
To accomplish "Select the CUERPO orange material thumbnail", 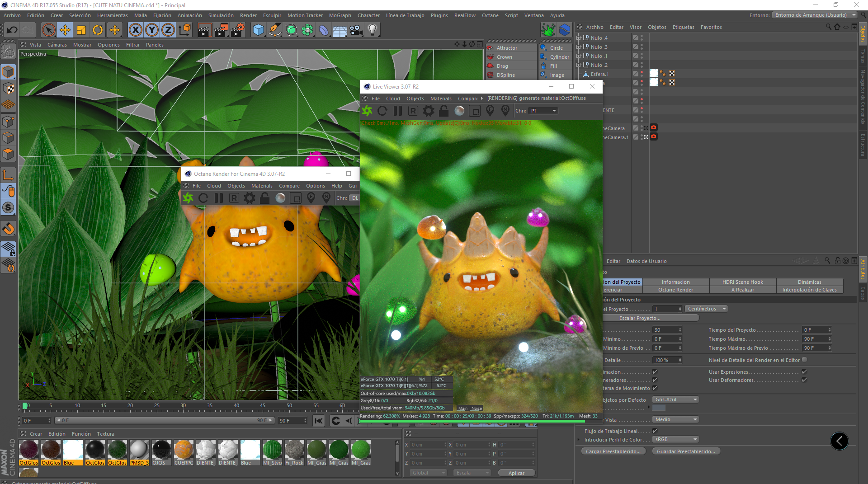I will click(184, 450).
